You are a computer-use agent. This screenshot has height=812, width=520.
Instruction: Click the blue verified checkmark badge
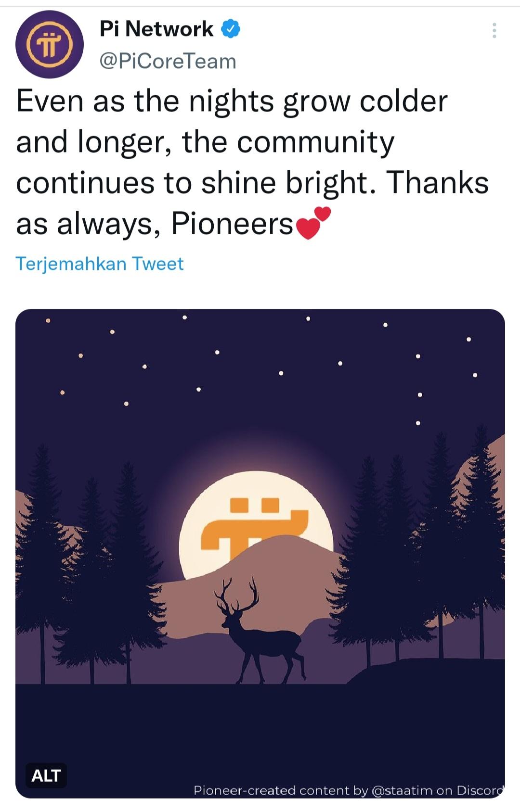231,29
